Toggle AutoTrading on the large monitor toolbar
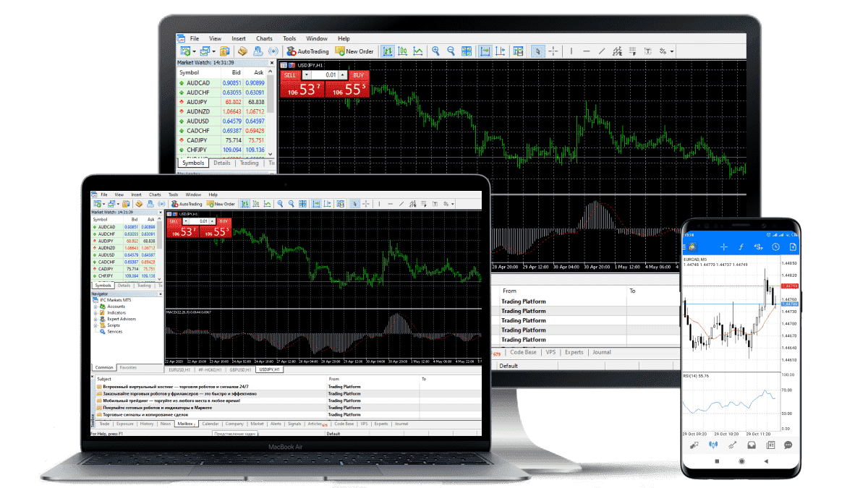The image size is (868, 488). tap(307, 51)
